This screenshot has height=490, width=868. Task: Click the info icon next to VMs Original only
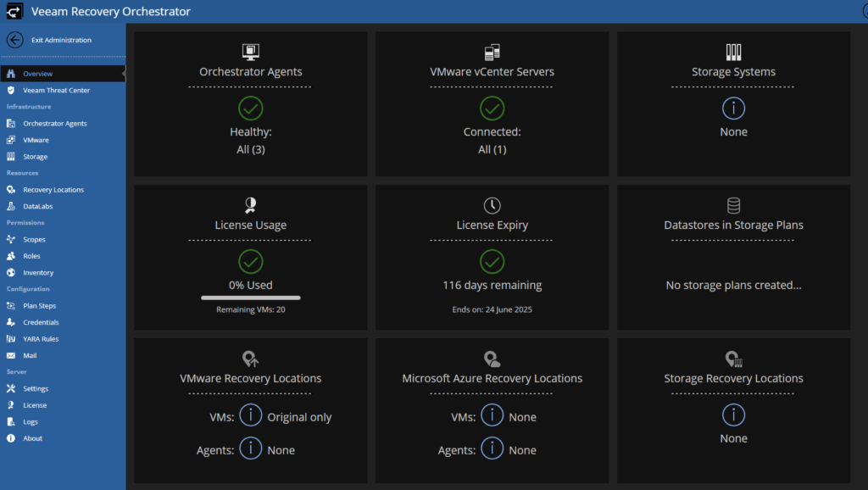point(251,415)
